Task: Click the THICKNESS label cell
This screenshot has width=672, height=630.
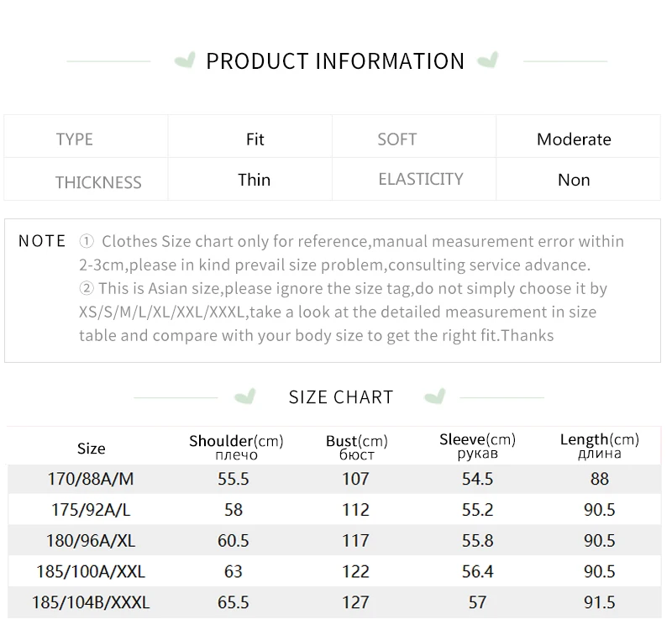Action: tap(87, 179)
